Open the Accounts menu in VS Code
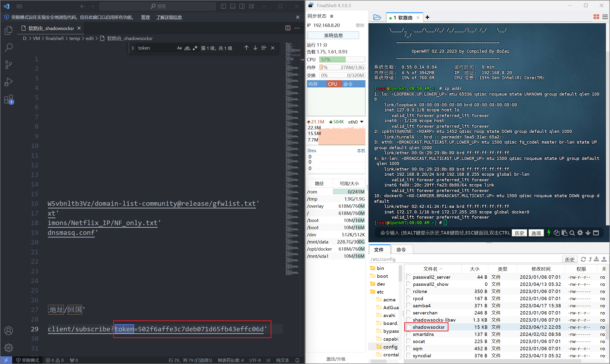Image resolution: width=610 pixels, height=364 pixels. [9, 330]
